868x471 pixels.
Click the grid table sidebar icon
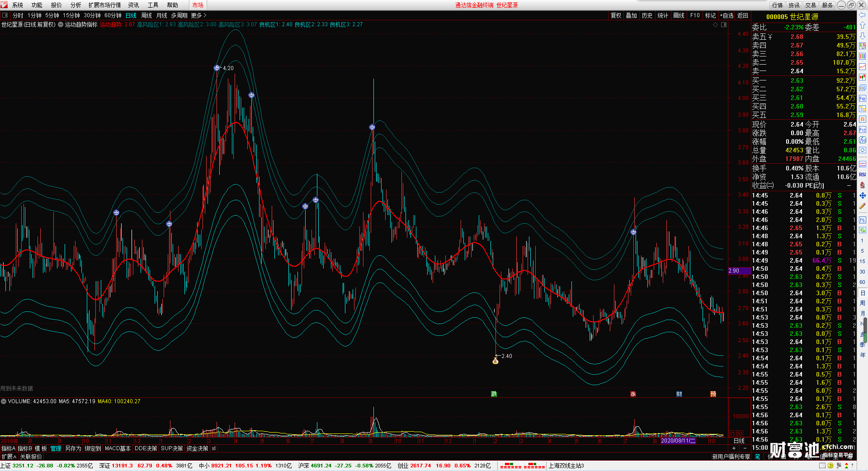coord(863,57)
